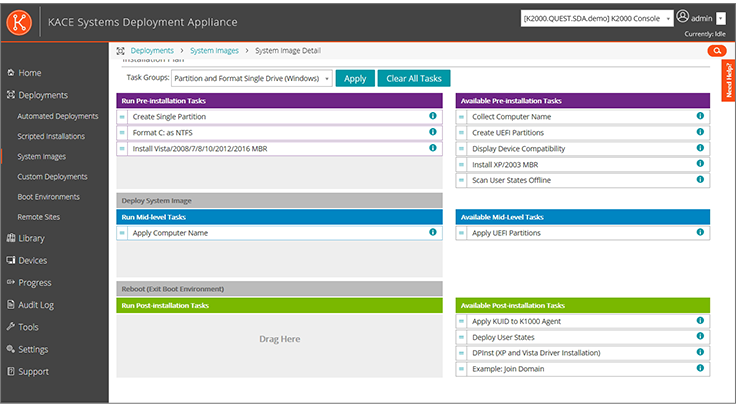Show info for Create UEFI Partitions
736x406 pixels.
point(700,132)
